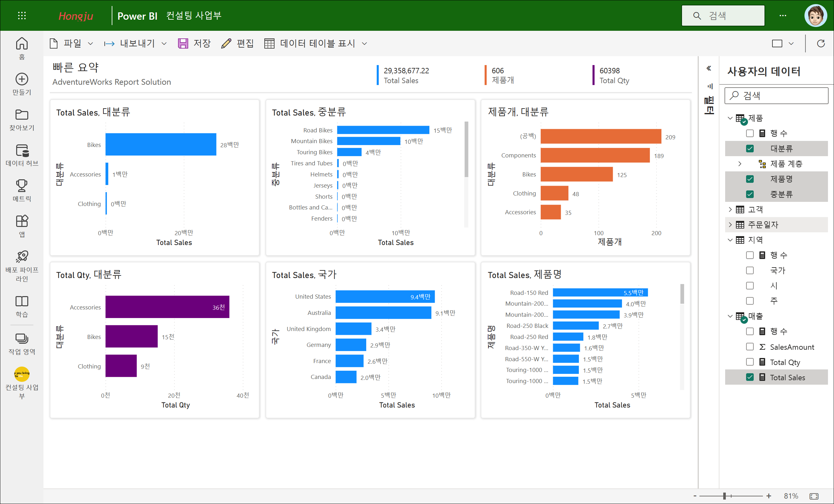Open the app launcher grid icon
Viewport: 834px width, 504px height.
(x=22, y=16)
